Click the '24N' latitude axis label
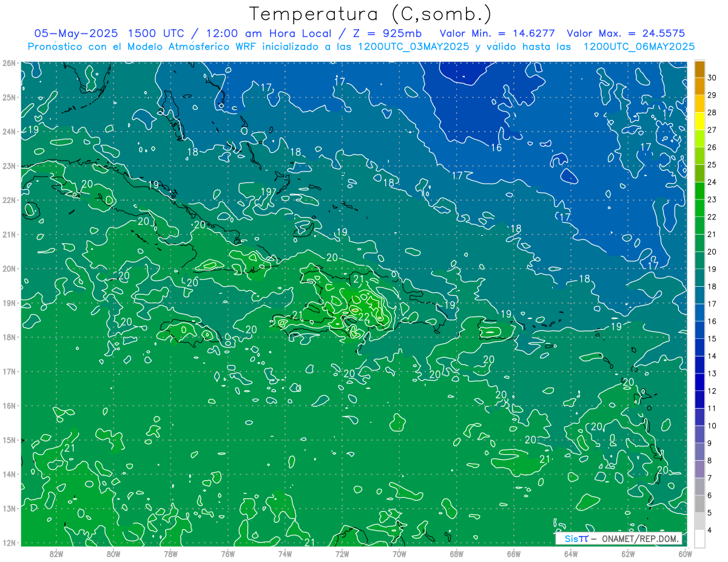Image resolution: width=728 pixels, height=562 pixels. pyautogui.click(x=9, y=132)
